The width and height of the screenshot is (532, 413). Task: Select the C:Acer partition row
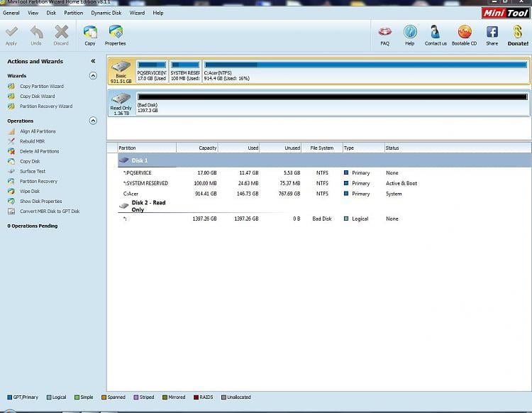[325, 194]
